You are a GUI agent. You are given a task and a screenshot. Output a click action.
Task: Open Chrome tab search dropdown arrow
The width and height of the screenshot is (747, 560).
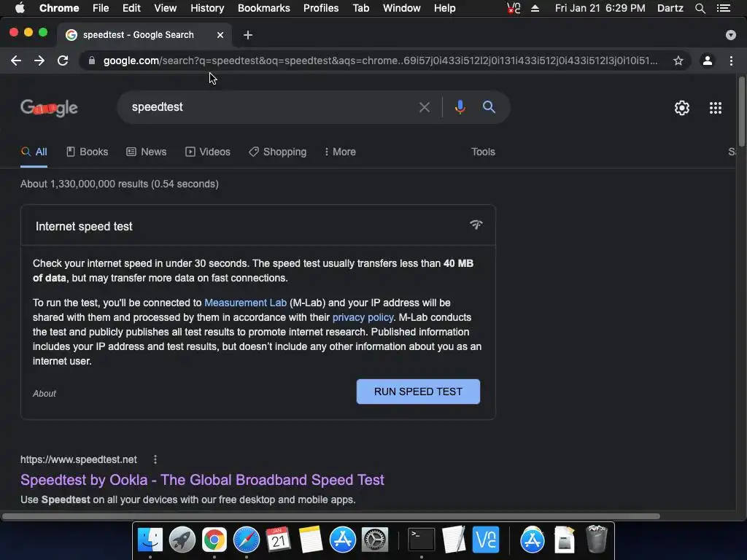[x=730, y=35]
